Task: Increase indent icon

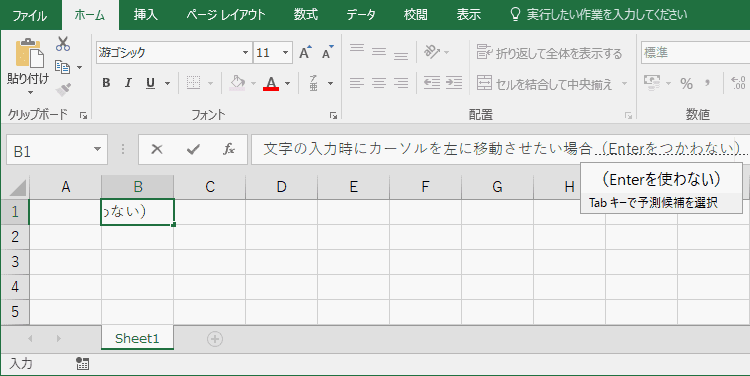Action: [x=454, y=83]
